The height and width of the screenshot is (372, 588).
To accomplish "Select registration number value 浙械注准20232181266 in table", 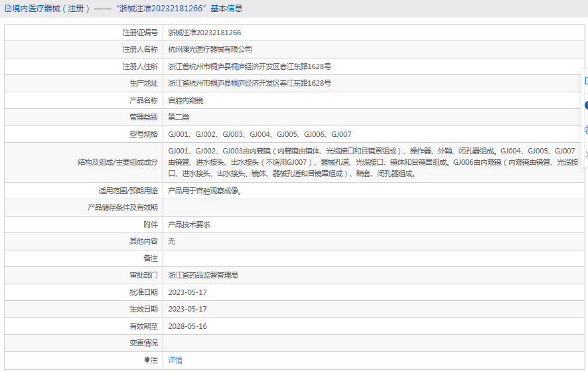I will click(x=204, y=33).
